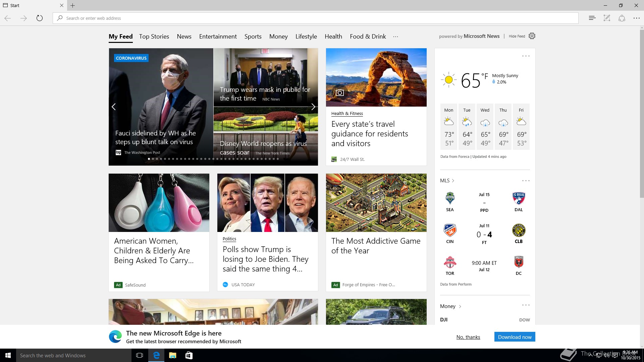Open Task View in taskbar
Image resolution: width=644 pixels, height=362 pixels.
click(x=140, y=355)
